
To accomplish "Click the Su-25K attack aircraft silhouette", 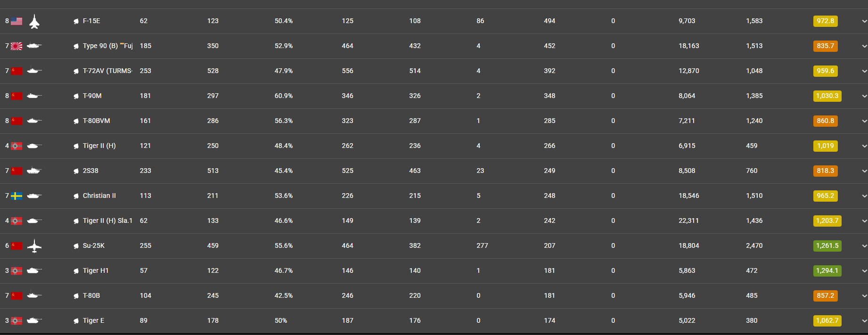I will coord(34,246).
